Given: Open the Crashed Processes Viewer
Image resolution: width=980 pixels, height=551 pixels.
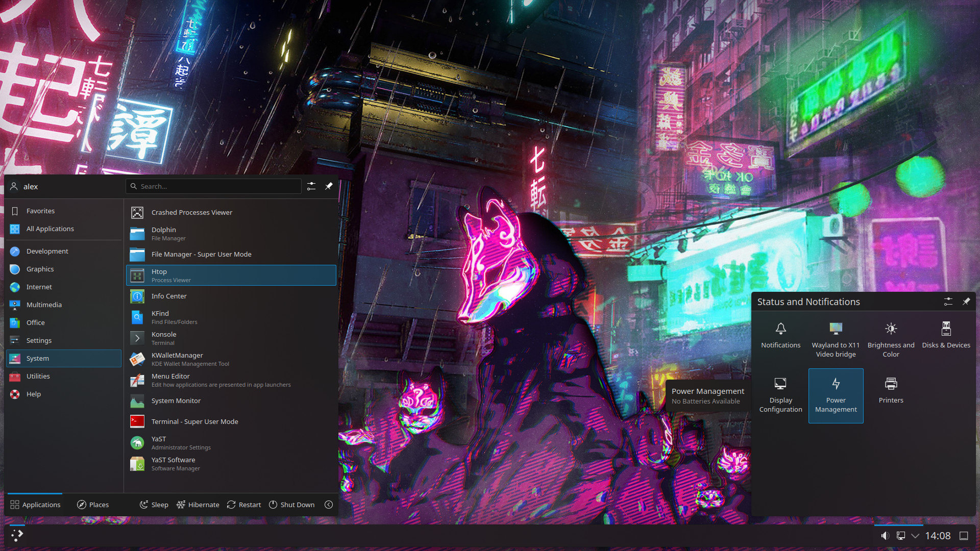Looking at the screenshot, I should [231, 212].
